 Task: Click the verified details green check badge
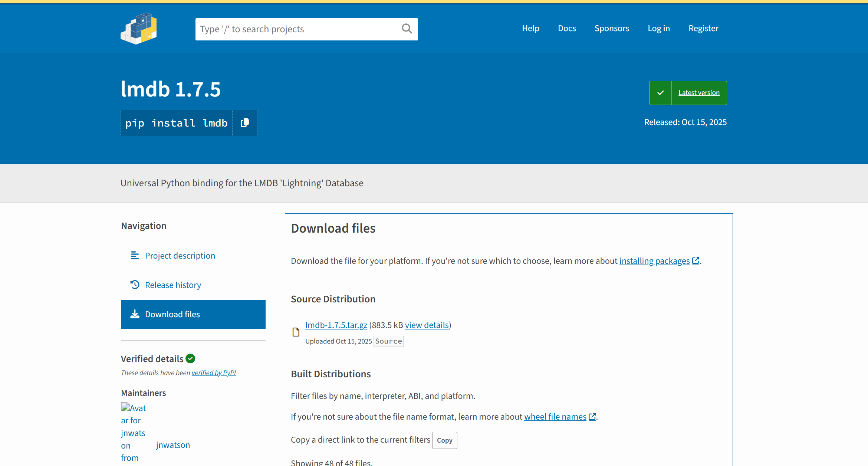[190, 359]
